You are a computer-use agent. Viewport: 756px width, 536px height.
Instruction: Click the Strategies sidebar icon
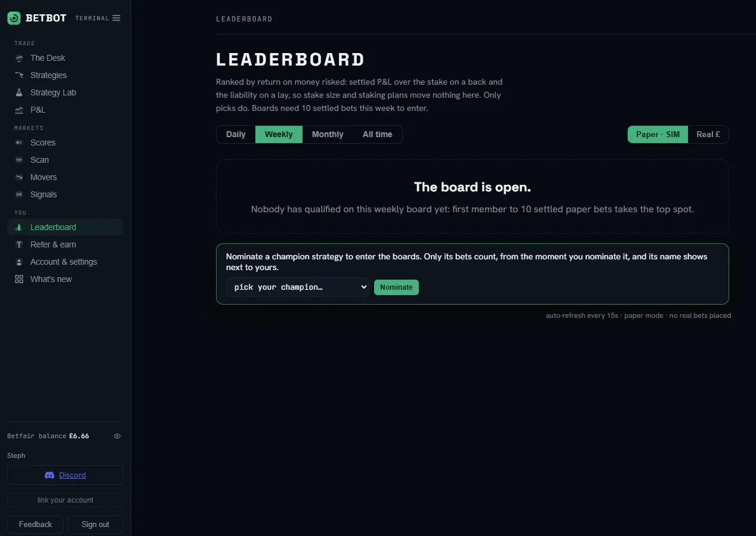(19, 75)
